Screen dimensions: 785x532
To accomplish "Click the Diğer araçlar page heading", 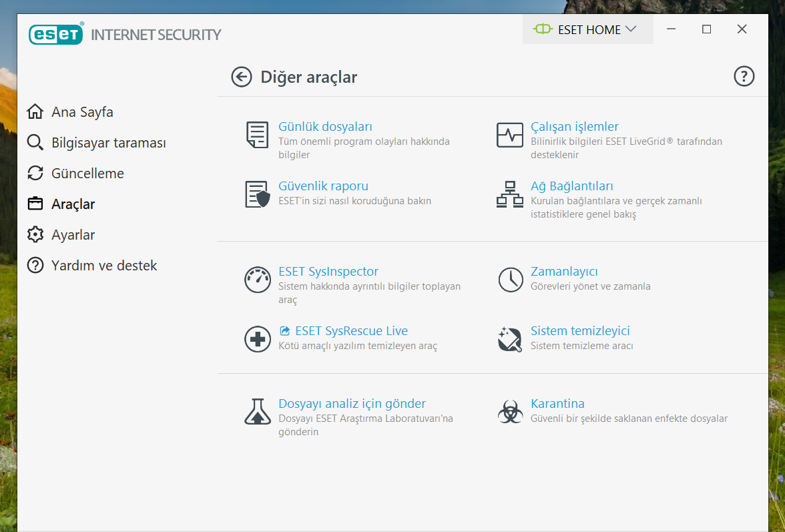I will (309, 77).
